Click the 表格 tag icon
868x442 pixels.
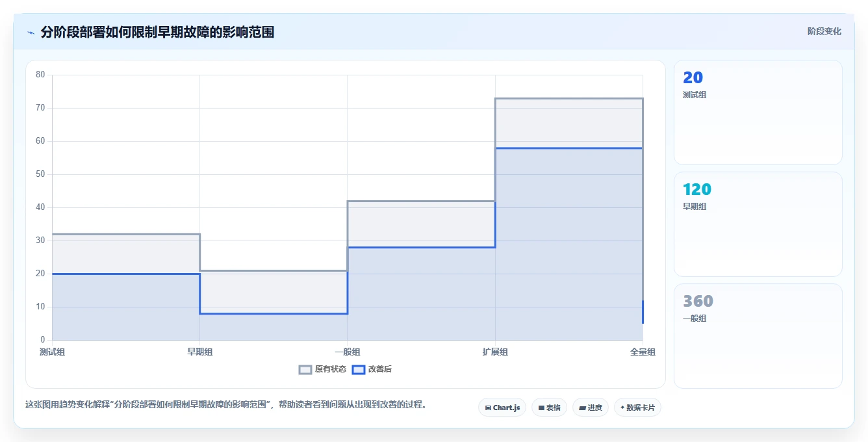click(541, 408)
